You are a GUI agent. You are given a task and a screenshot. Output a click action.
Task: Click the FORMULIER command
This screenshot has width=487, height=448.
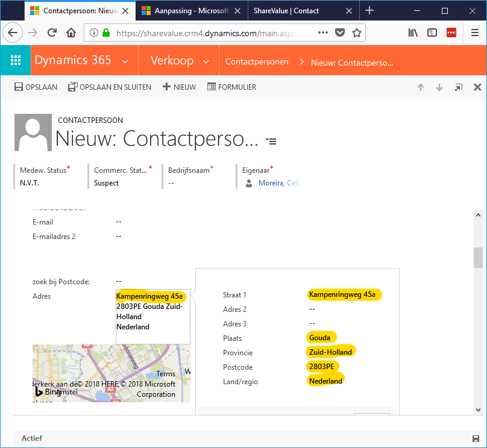[231, 87]
